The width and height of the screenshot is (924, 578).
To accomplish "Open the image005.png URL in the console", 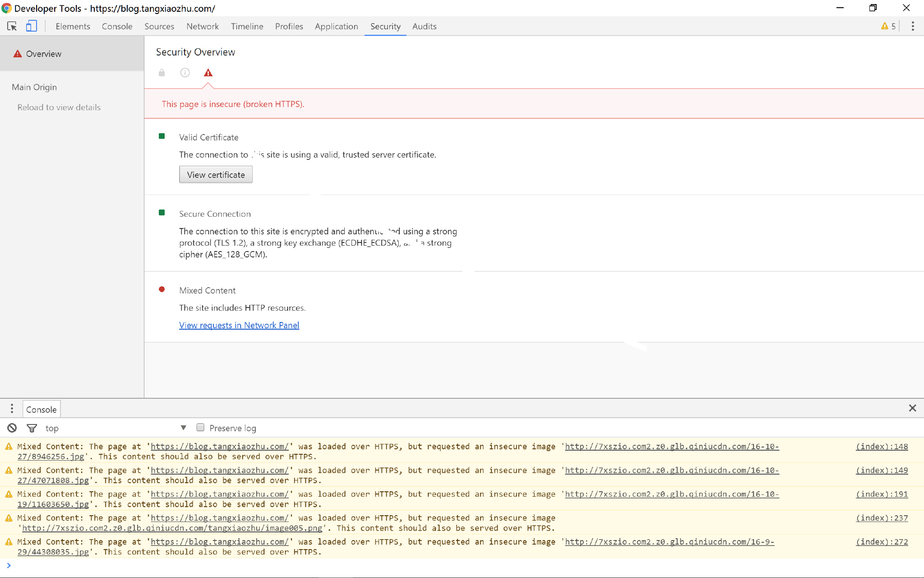I will pos(172,528).
